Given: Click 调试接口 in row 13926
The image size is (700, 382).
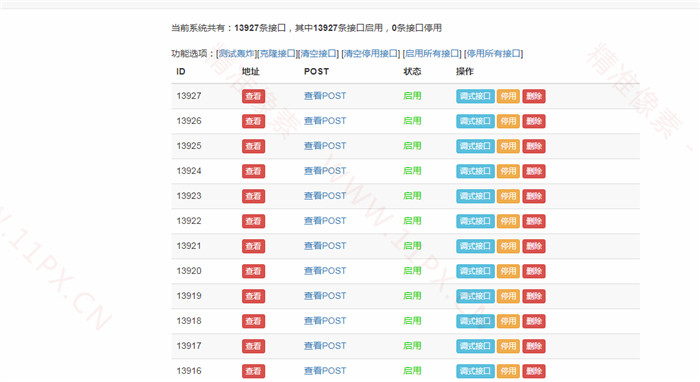Looking at the screenshot, I should tap(475, 121).
